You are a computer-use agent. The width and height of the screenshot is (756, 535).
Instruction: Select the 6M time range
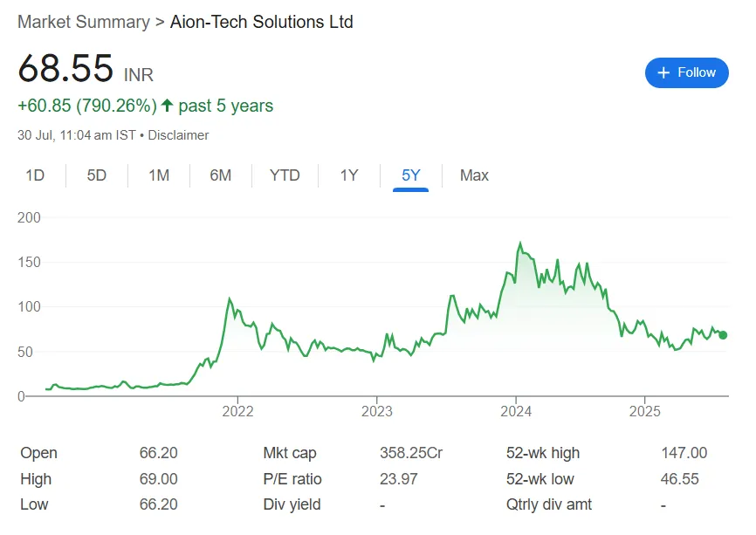point(221,175)
